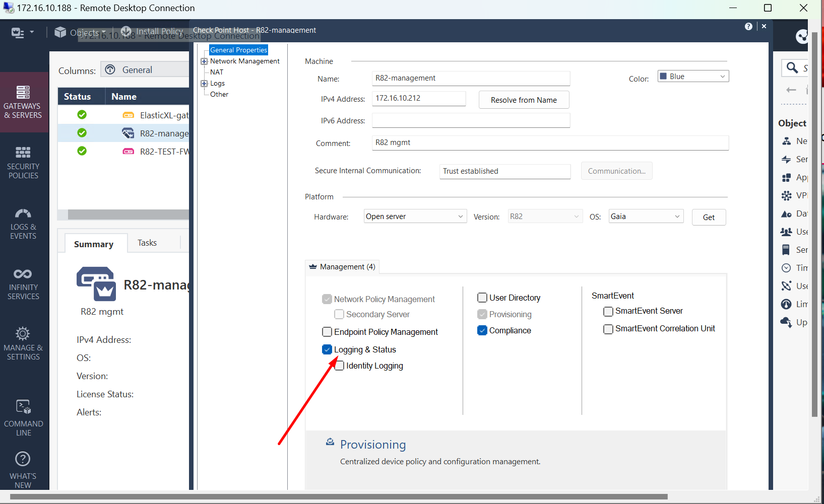The width and height of the screenshot is (824, 504).
Task: Uncheck Logging & Status checkbox
Action: [x=327, y=349]
